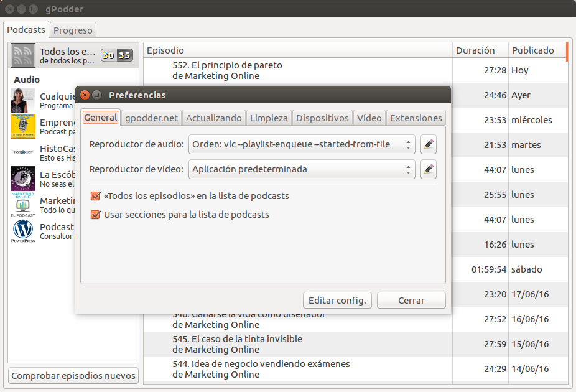
Task: Open the Actualizando tab
Action: (x=214, y=118)
